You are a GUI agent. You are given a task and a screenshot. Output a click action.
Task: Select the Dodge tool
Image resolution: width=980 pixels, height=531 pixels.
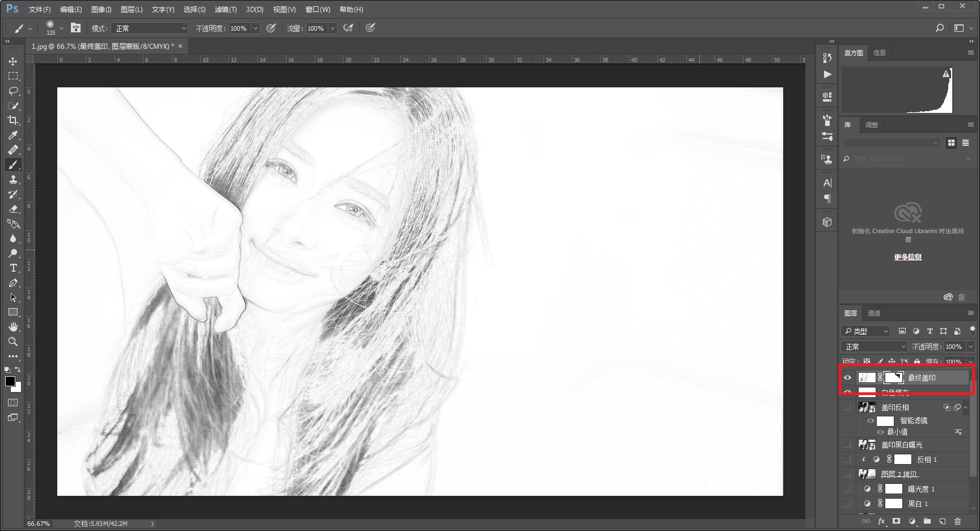[x=13, y=253]
